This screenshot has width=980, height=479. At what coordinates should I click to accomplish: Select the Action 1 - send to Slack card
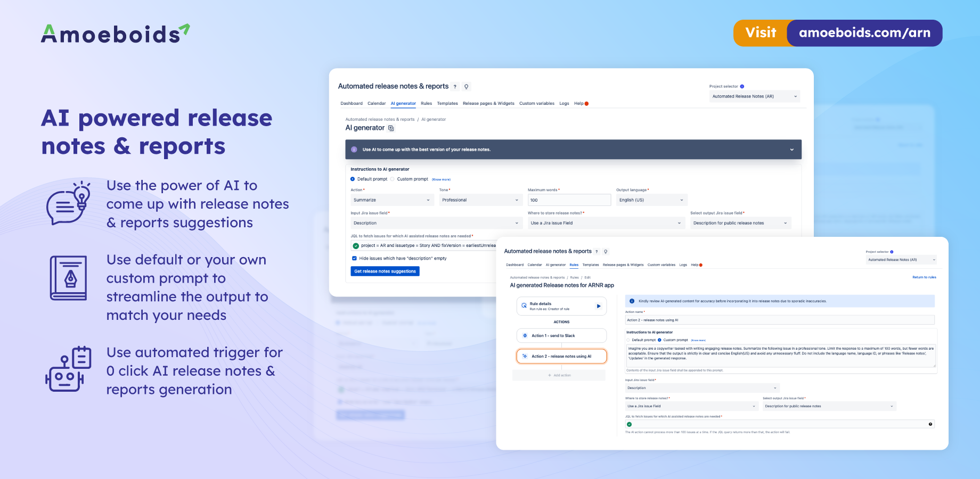pos(561,336)
